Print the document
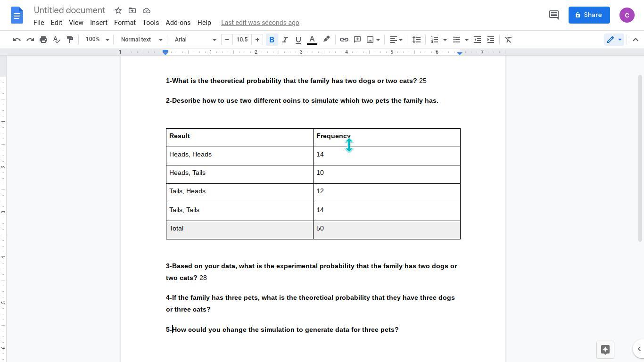This screenshot has height=362, width=644. point(43,40)
